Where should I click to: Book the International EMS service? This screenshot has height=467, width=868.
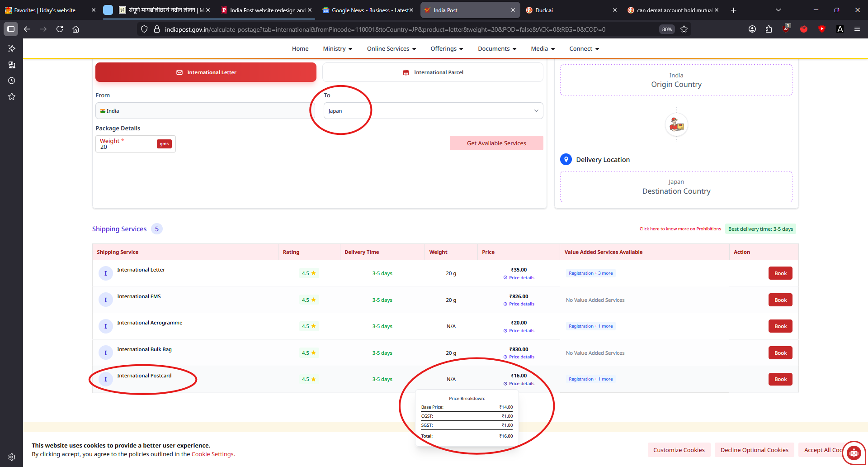click(x=780, y=300)
